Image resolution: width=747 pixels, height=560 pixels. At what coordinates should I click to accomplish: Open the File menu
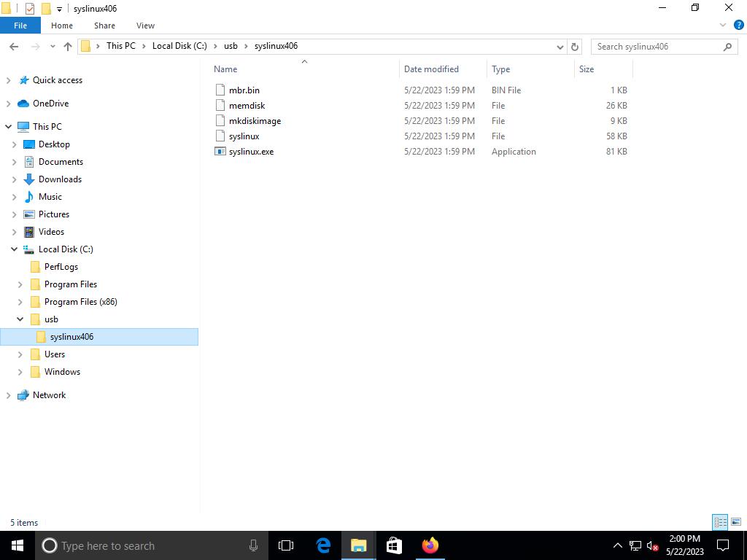[20, 26]
